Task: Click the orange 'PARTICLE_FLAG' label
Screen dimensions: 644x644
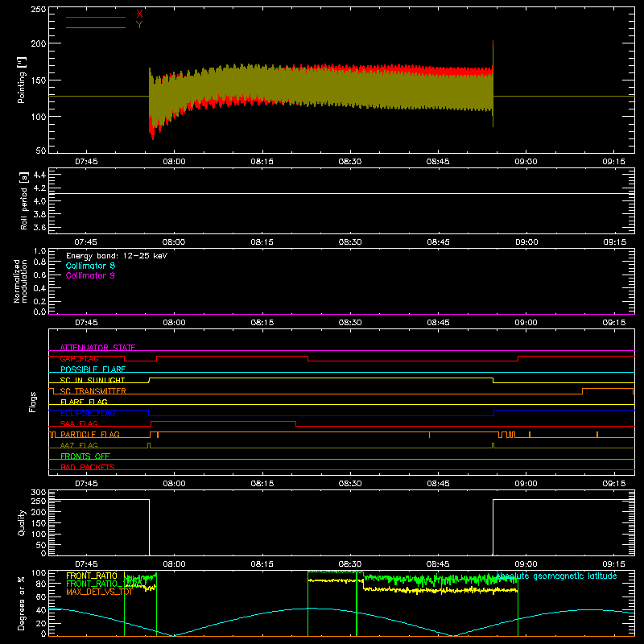Action: pos(90,434)
